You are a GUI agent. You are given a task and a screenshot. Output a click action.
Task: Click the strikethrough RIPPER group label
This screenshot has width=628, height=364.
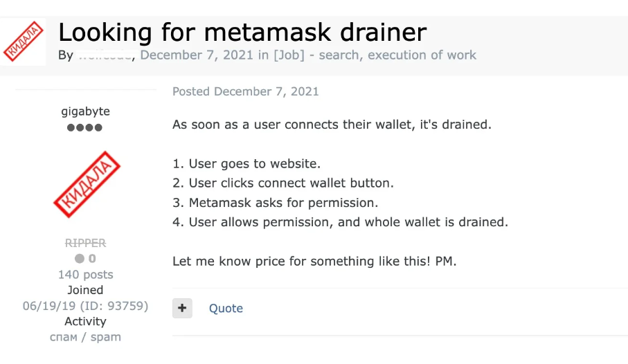point(85,243)
